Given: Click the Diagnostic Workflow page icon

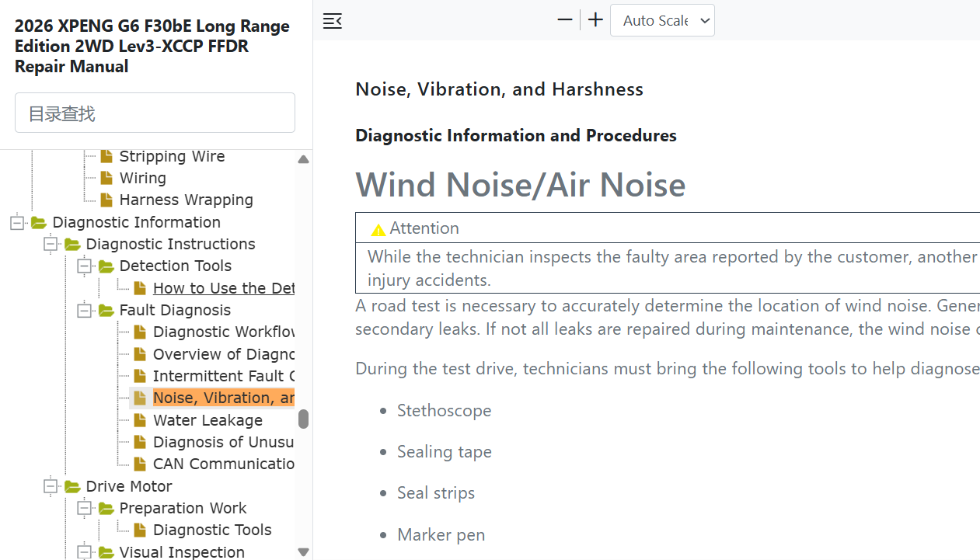Looking at the screenshot, I should click(140, 332).
